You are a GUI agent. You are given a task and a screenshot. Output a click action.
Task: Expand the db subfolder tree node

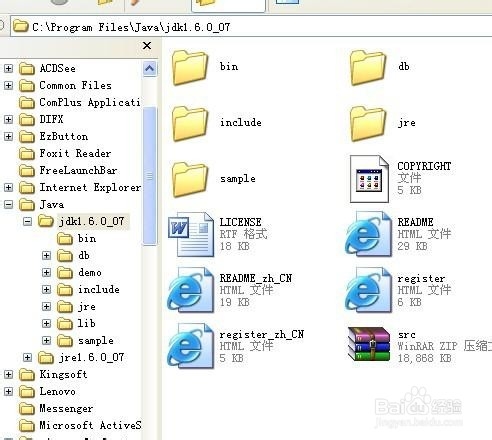(x=47, y=256)
